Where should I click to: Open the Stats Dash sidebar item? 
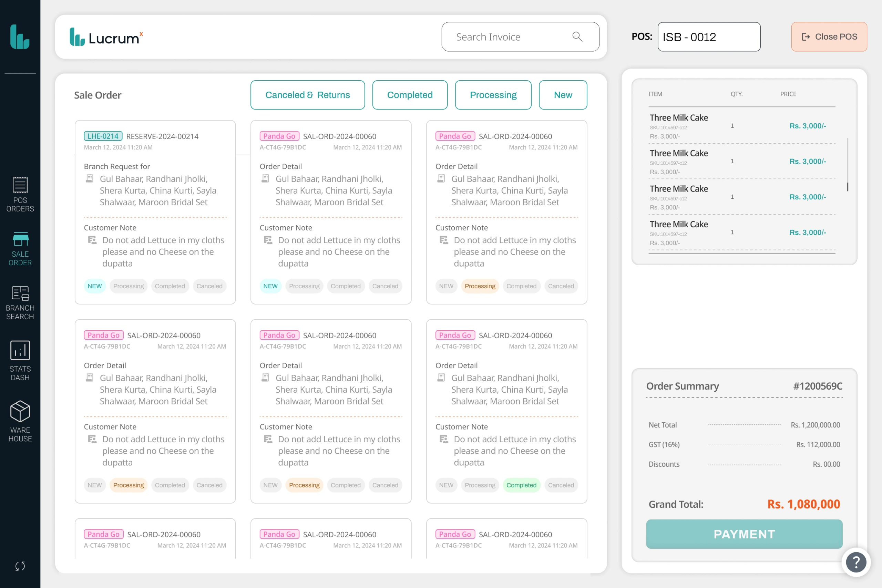pos(20,361)
